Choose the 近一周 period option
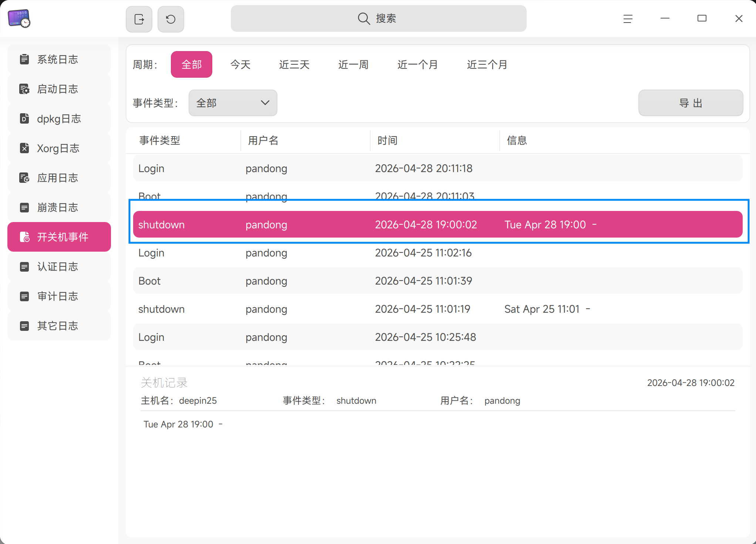756x544 pixels. [353, 64]
